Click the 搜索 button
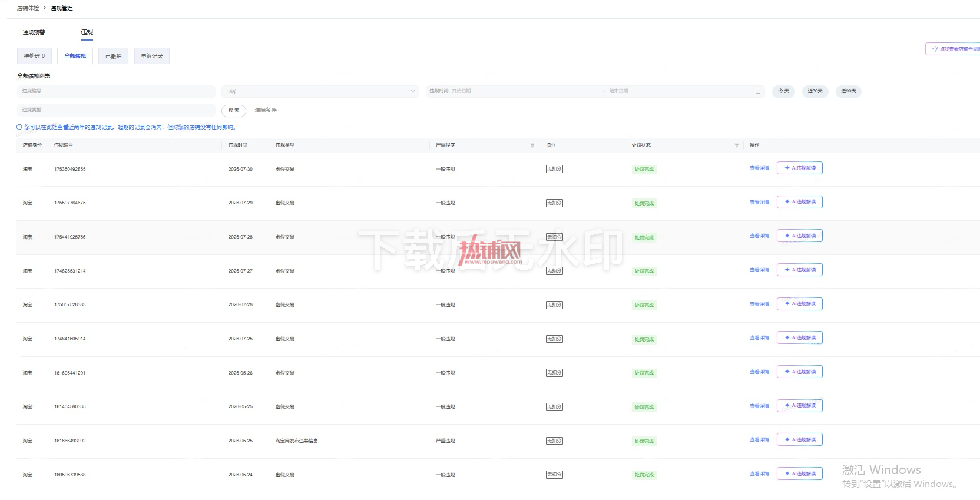Image resolution: width=980 pixels, height=500 pixels. (234, 110)
